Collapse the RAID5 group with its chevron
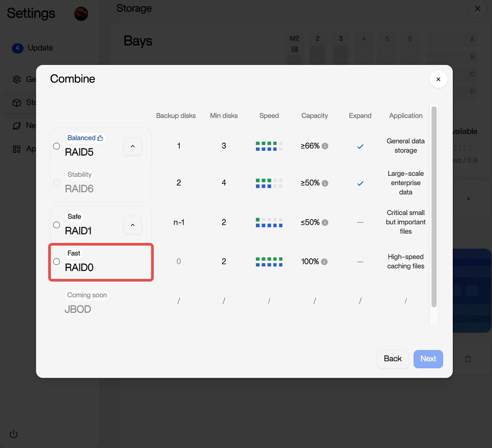Image resolution: width=492 pixels, height=448 pixels. (133, 146)
